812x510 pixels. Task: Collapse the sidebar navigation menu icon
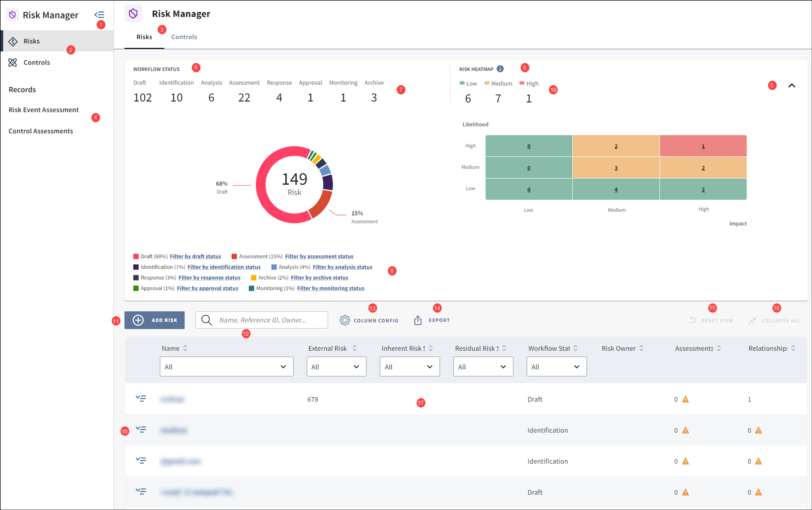click(x=99, y=15)
